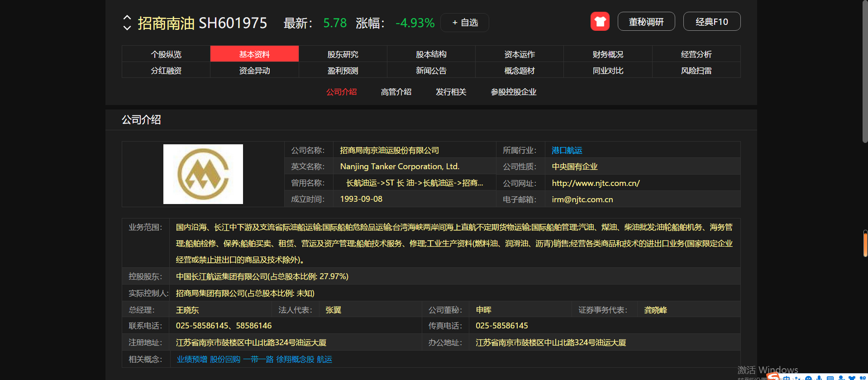868x380 pixels.
Task: Click the English name Nanjing Tanker Corporation, Ltd.
Action: 400,166
